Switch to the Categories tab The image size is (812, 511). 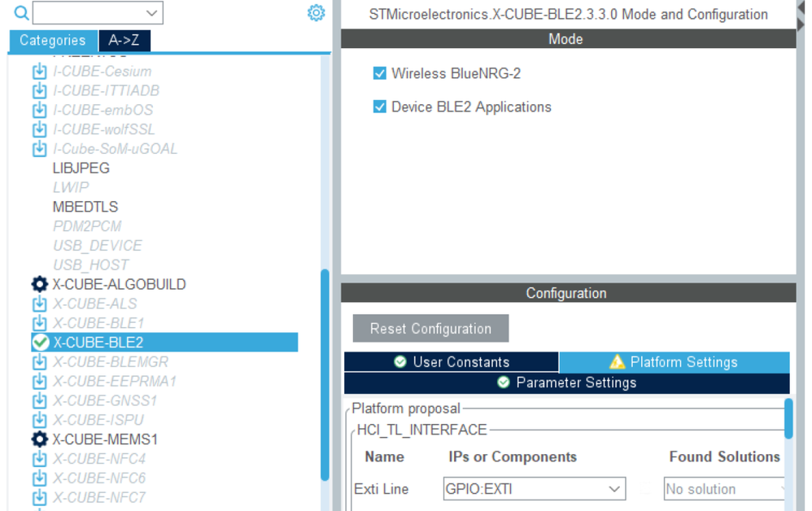(x=53, y=41)
